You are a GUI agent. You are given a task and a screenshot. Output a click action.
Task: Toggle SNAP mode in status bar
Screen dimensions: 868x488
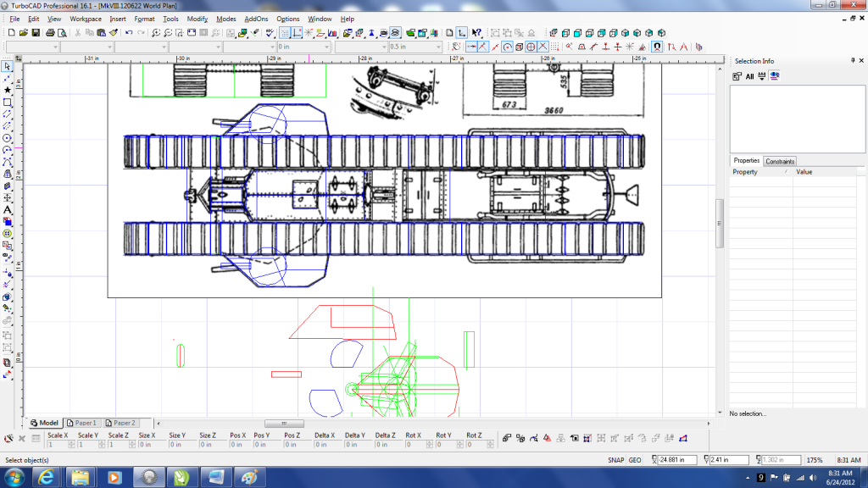point(615,460)
